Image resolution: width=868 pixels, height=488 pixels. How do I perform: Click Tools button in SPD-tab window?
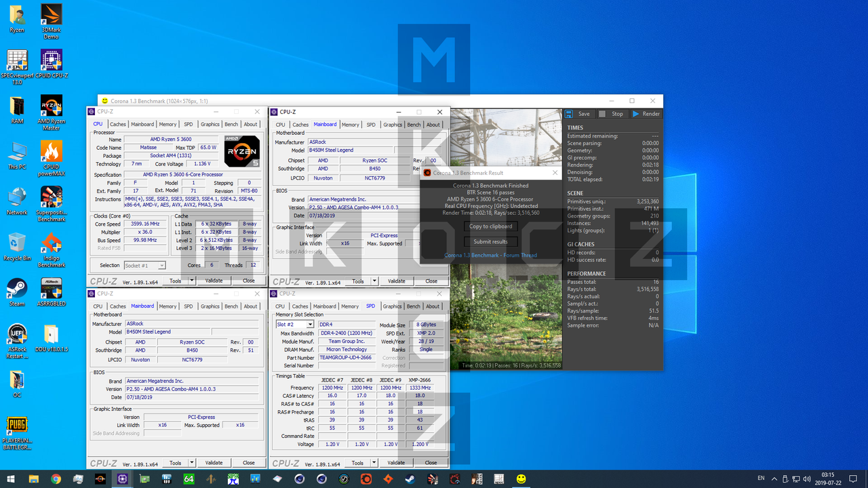coord(357,463)
